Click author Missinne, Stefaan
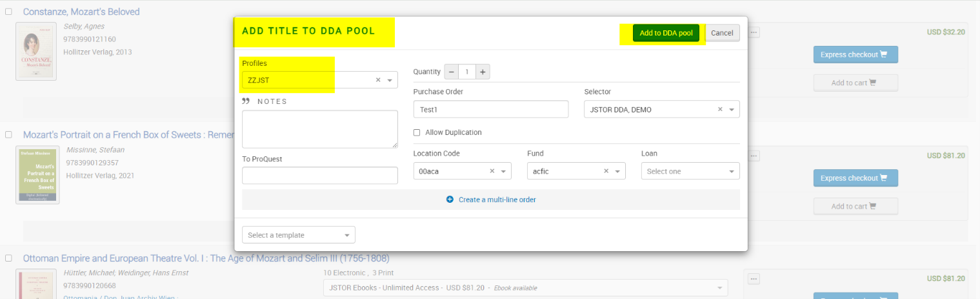Viewport: 980px width, 299px height. pyautogui.click(x=95, y=150)
